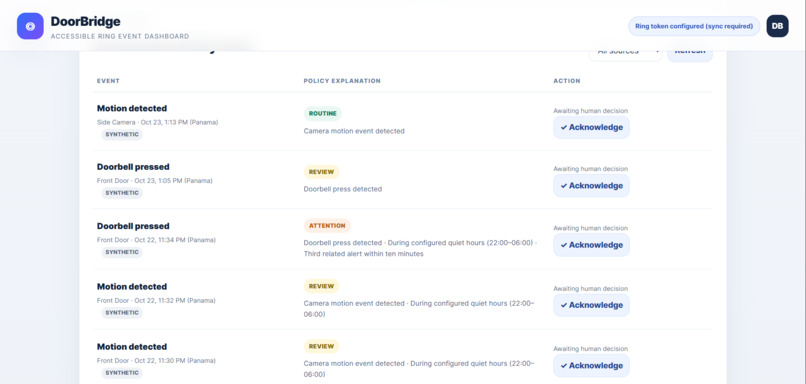Select the POLICY EXPLANATION column header
This screenshot has height=384, width=806.
[x=342, y=81]
